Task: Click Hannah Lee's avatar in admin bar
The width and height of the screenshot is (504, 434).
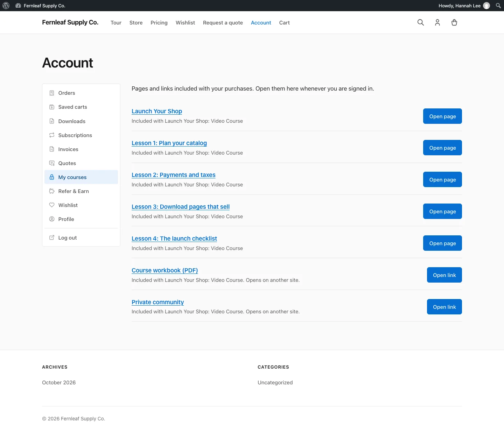Action: [x=486, y=6]
